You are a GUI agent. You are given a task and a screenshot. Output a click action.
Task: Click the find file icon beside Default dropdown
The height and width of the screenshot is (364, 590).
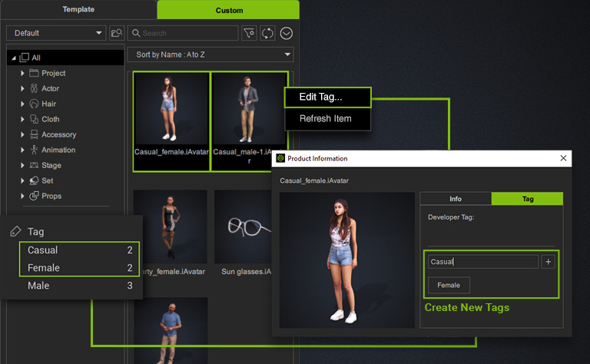(117, 33)
